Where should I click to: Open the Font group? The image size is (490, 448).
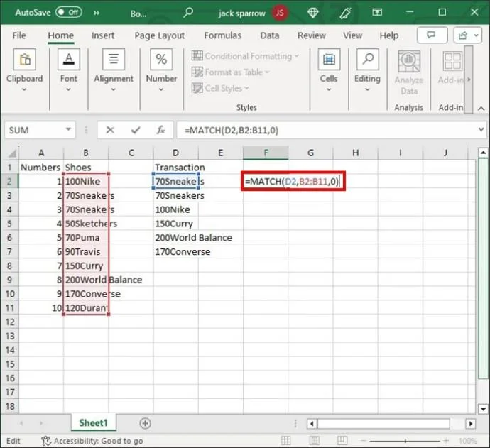click(x=69, y=71)
